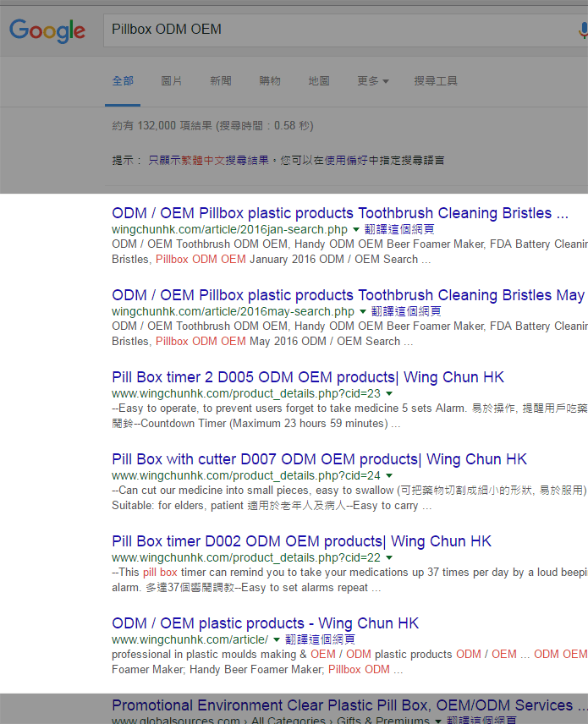
Task: Click snippet text Handy Beer Foamer Maker; Pillbox ODM
Action: click(289, 670)
